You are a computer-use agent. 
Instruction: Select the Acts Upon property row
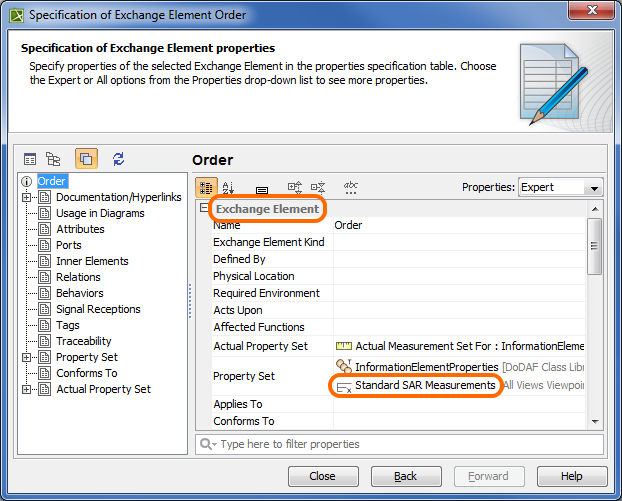[x=398, y=310]
